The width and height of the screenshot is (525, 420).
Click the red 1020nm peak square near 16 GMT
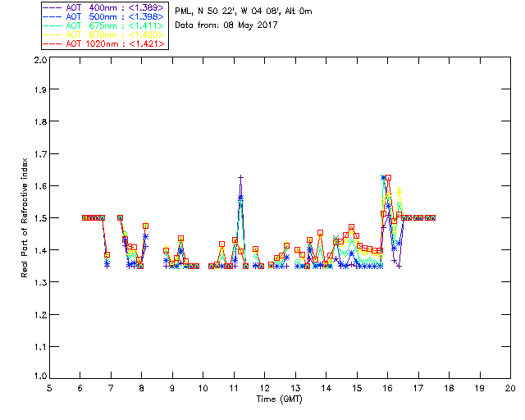tap(388, 177)
